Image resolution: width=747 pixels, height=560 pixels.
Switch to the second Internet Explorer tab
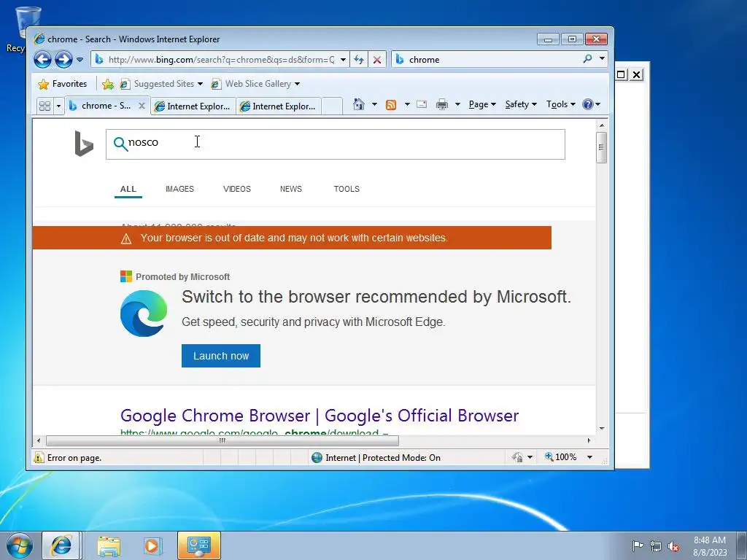278,106
